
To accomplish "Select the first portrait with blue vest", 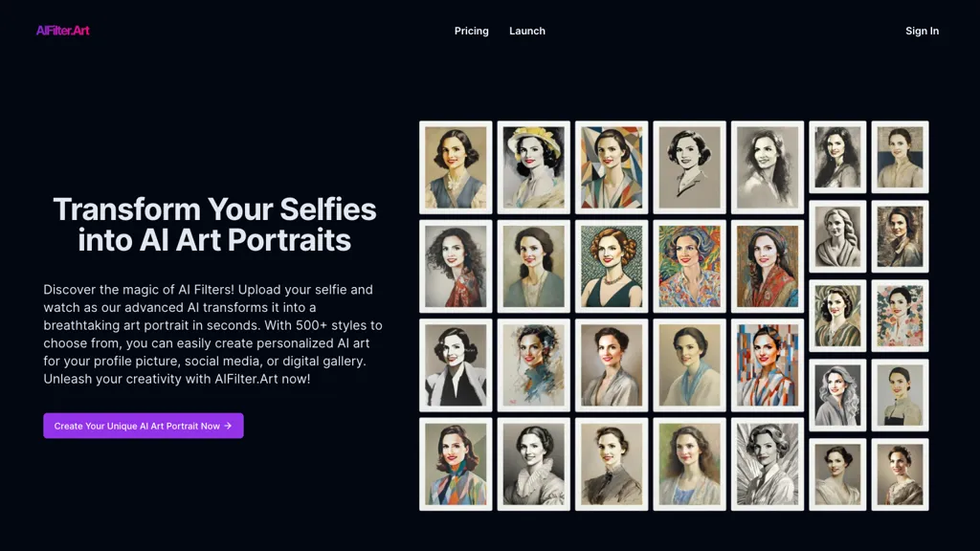I will (456, 167).
